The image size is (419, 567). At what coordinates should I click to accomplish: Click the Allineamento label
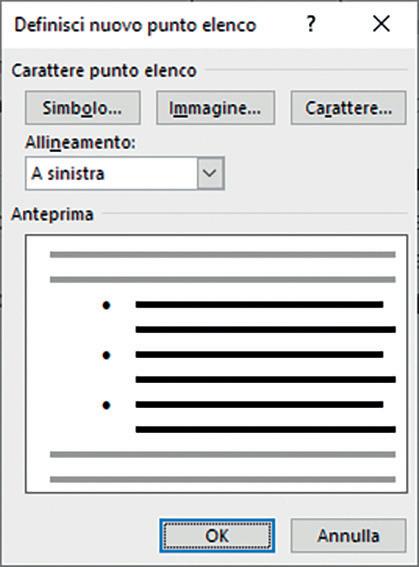click(x=80, y=142)
